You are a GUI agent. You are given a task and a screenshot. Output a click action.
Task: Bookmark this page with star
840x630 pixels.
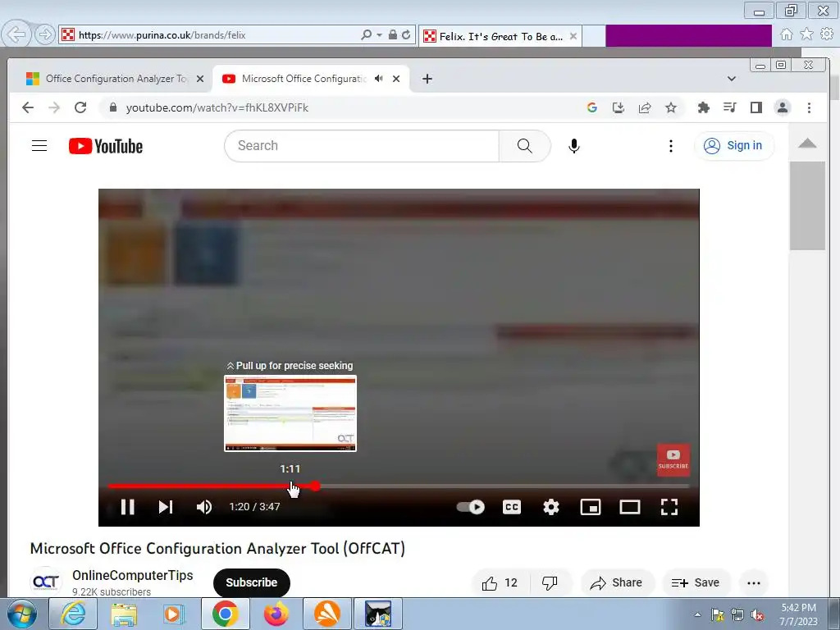[671, 107]
